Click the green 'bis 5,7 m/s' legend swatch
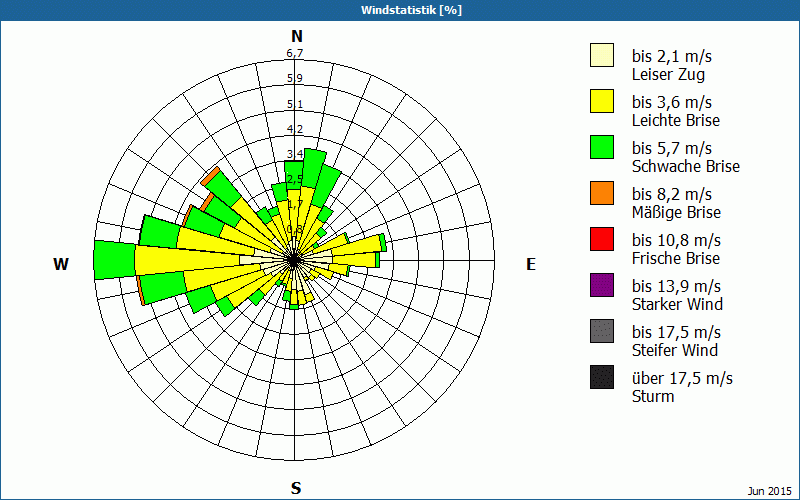 click(x=602, y=147)
